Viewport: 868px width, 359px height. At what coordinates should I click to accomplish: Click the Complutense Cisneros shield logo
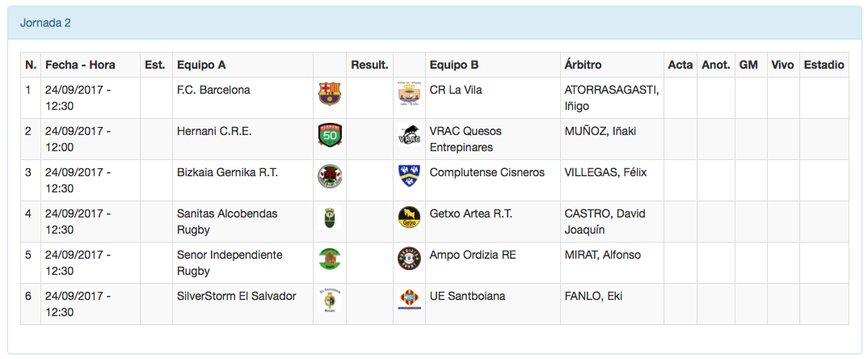(x=409, y=176)
